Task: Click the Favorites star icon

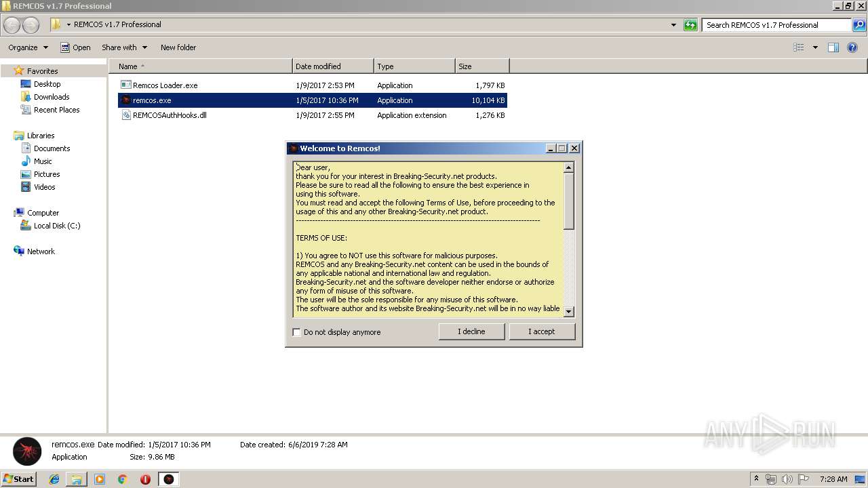Action: [x=19, y=70]
